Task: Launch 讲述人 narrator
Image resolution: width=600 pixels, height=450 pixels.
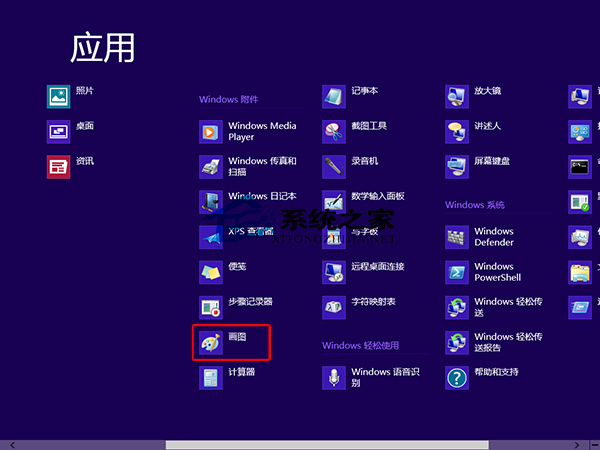Action: [x=457, y=132]
